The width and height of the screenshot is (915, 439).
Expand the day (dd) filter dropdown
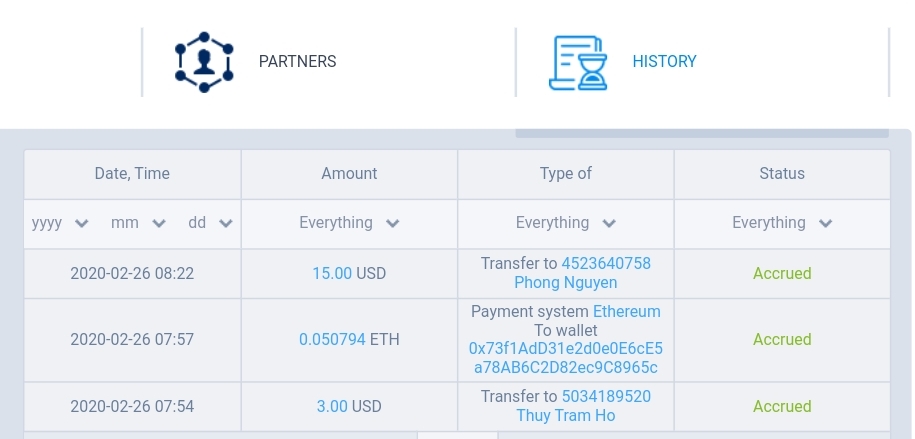coord(210,223)
